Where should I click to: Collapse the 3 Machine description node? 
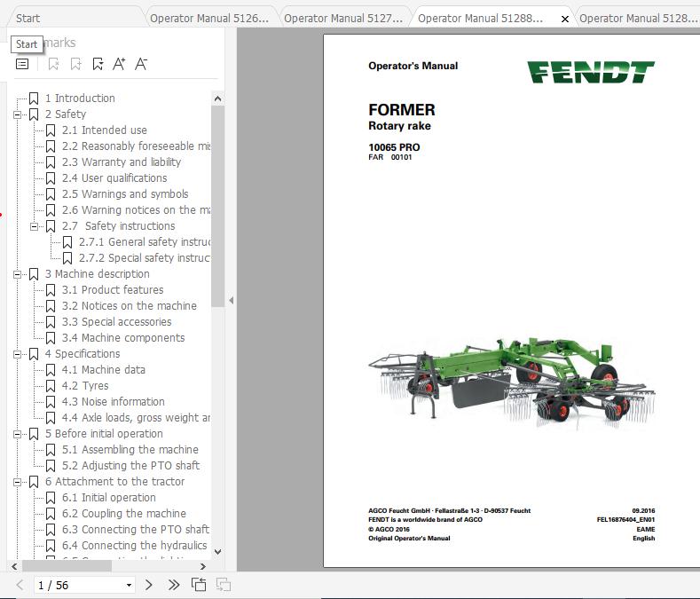point(17,275)
